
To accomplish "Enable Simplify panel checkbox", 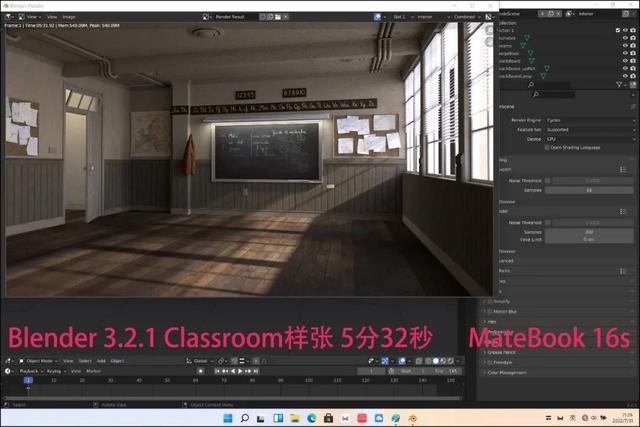I will (x=490, y=301).
